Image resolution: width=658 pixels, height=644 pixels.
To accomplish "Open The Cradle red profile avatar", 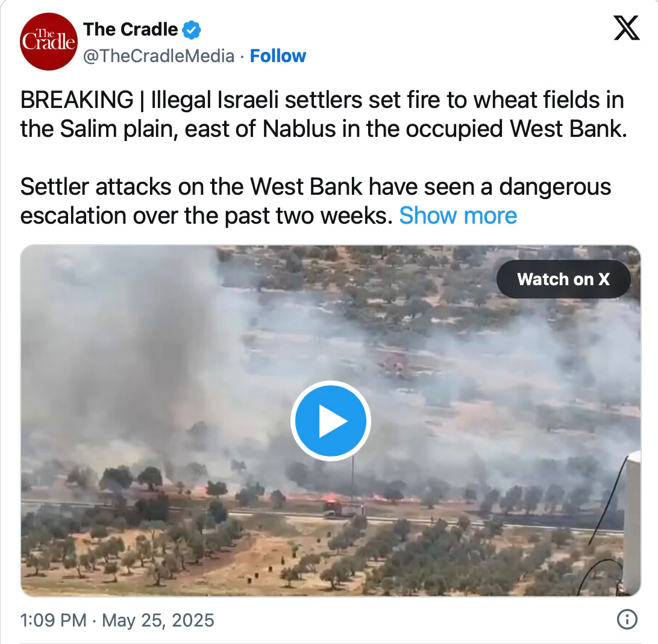I will coord(49,42).
